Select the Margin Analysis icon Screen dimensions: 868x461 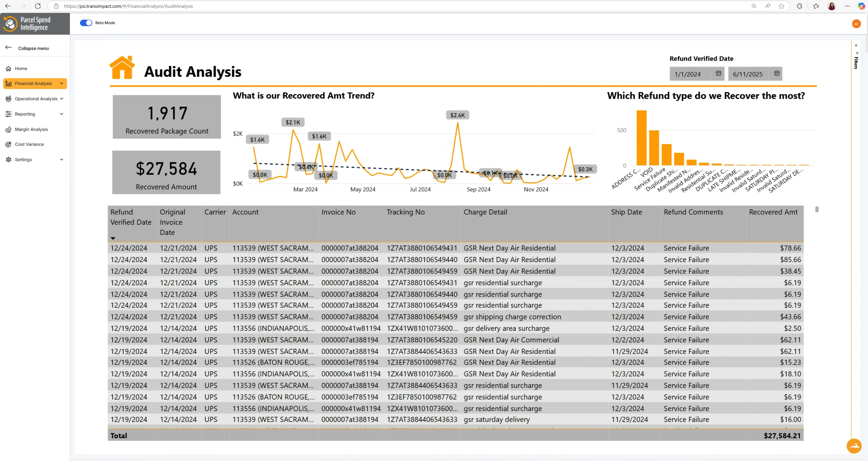coord(8,129)
